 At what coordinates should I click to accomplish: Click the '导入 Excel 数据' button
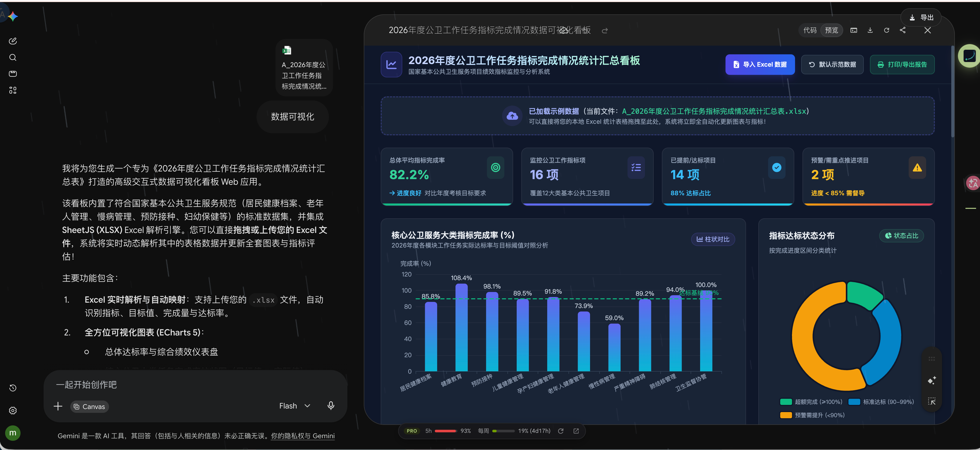760,65
